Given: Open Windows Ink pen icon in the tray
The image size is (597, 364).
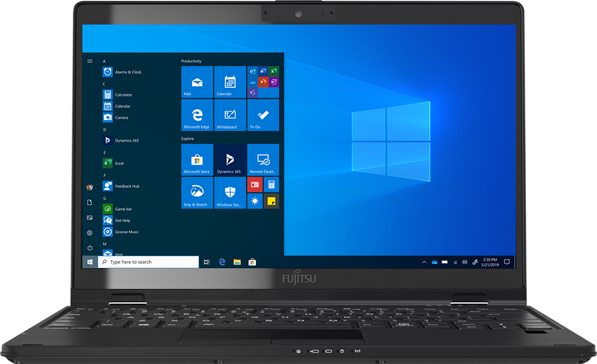Looking at the screenshot, I should (475, 262).
